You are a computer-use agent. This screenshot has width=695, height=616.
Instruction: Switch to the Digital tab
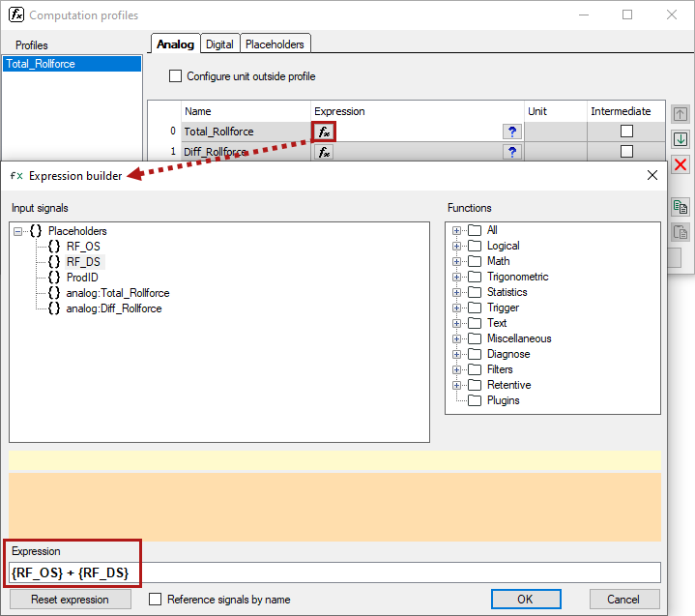219,44
